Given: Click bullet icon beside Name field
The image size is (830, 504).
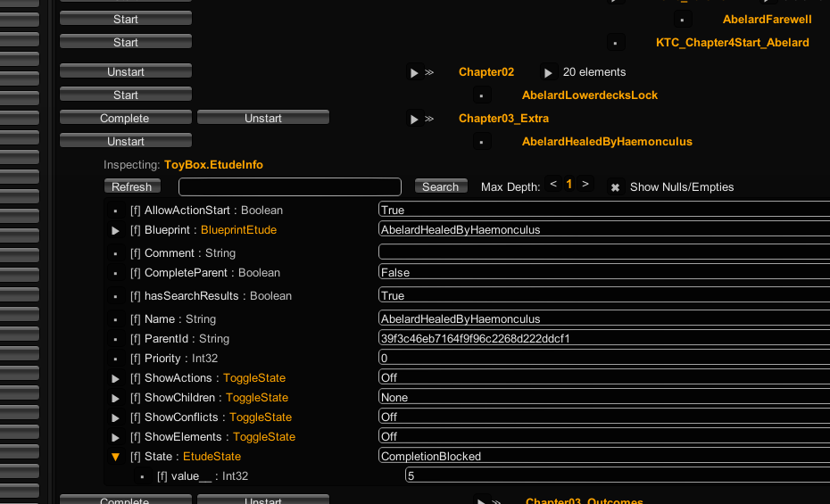Looking at the screenshot, I should 115,320.
